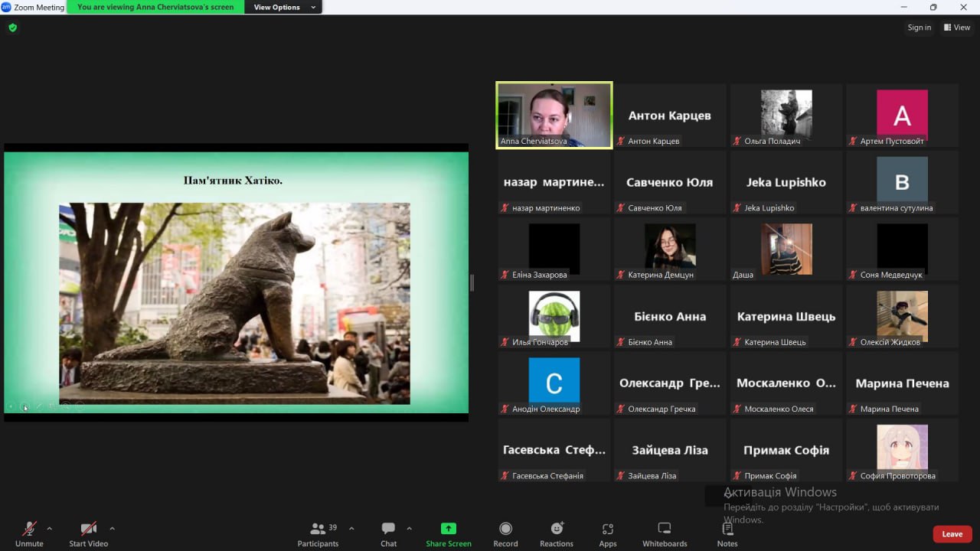The image size is (980, 551).
Task: Open the Notes icon
Action: point(727,529)
